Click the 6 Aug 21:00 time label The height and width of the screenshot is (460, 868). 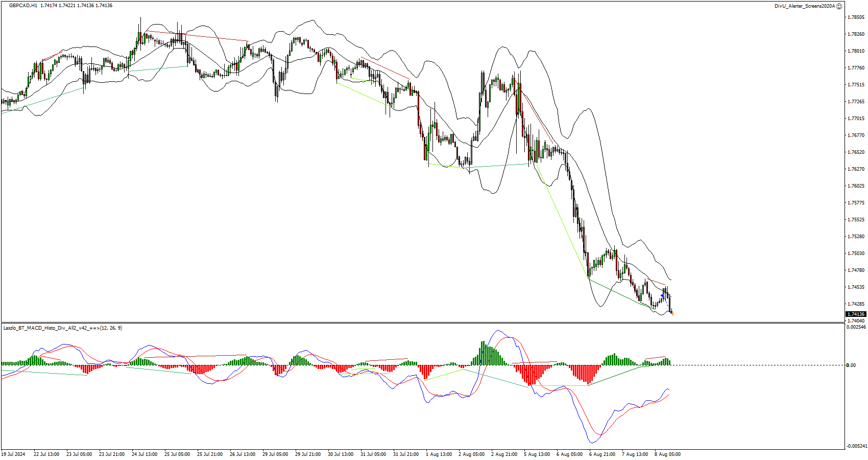[602, 454]
